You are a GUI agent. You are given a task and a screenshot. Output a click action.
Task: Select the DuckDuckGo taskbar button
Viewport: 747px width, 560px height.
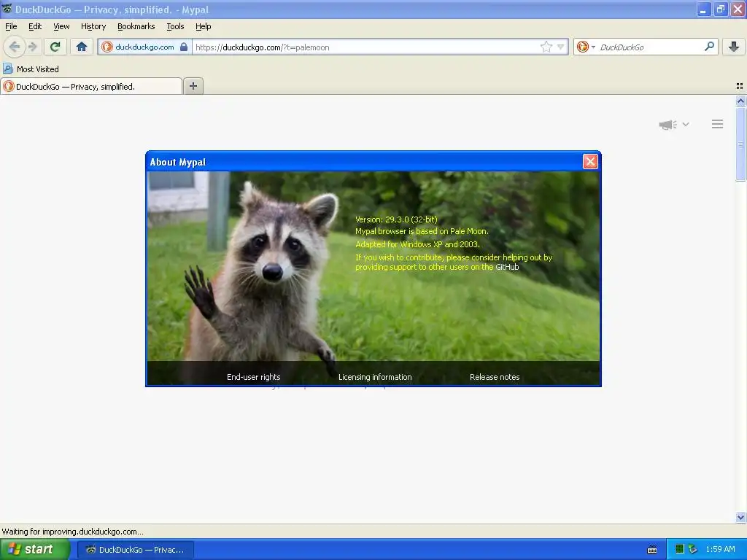click(135, 550)
